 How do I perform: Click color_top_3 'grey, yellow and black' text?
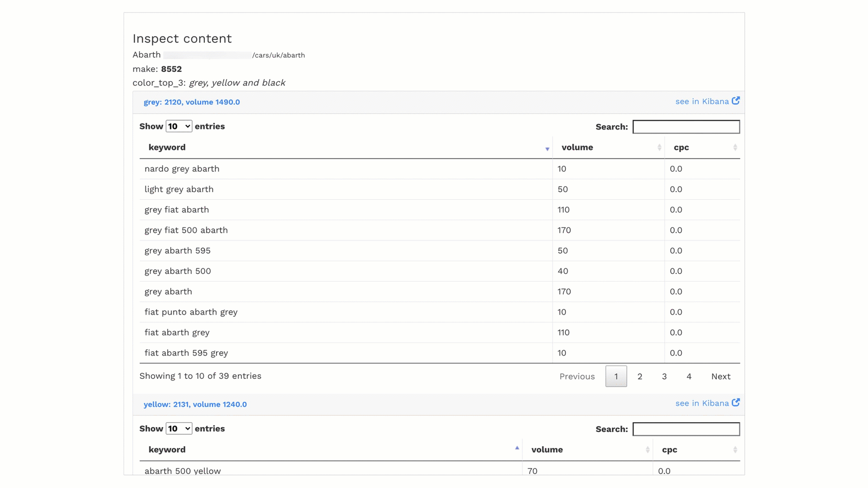237,83
